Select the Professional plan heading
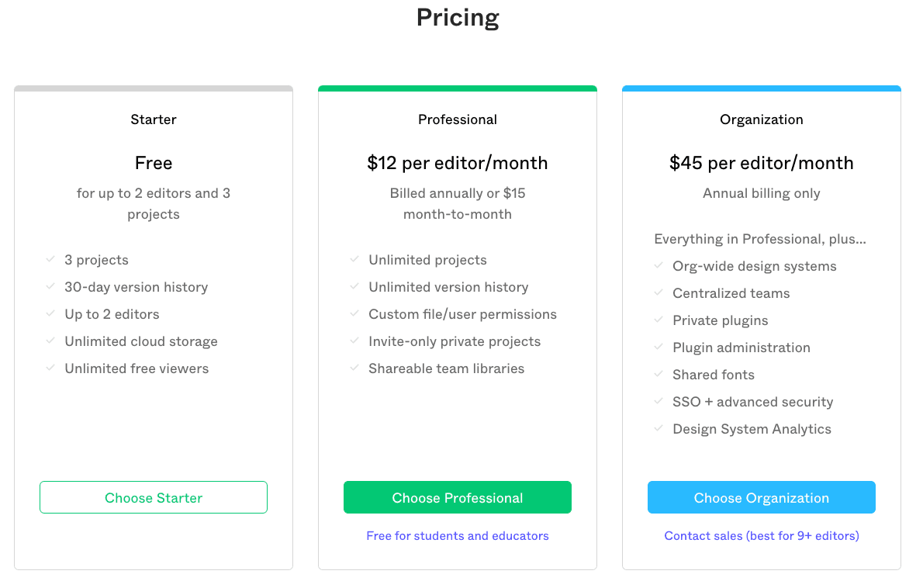This screenshot has width=923, height=588. (458, 119)
